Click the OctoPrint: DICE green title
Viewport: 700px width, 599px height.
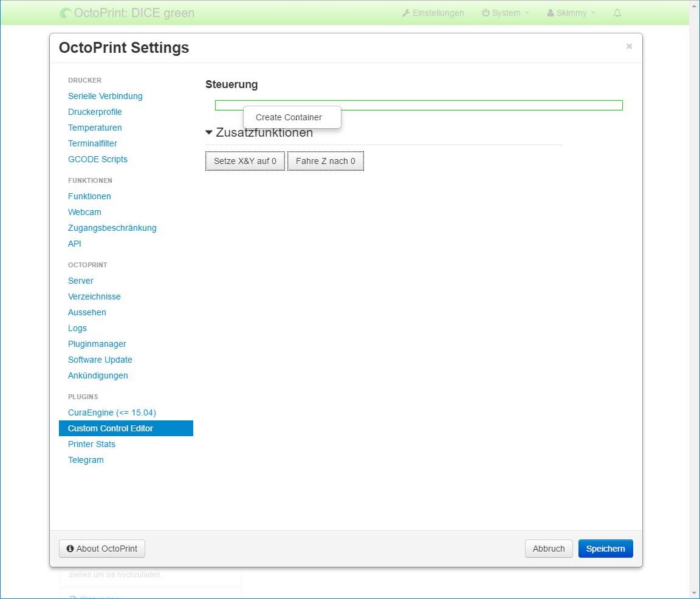134,13
